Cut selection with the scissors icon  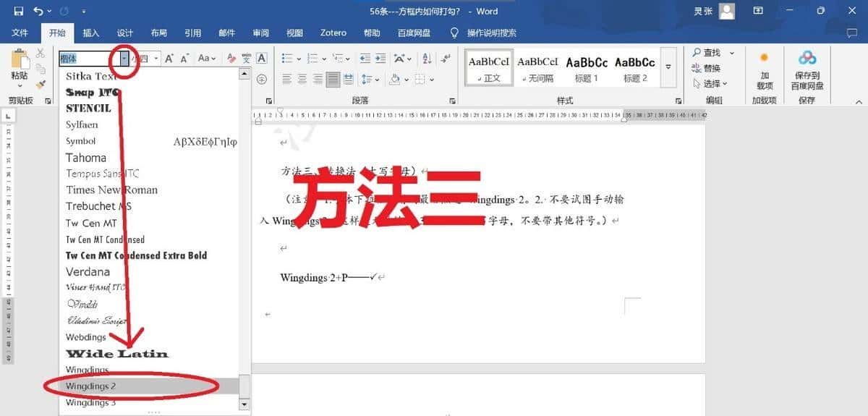[x=41, y=54]
